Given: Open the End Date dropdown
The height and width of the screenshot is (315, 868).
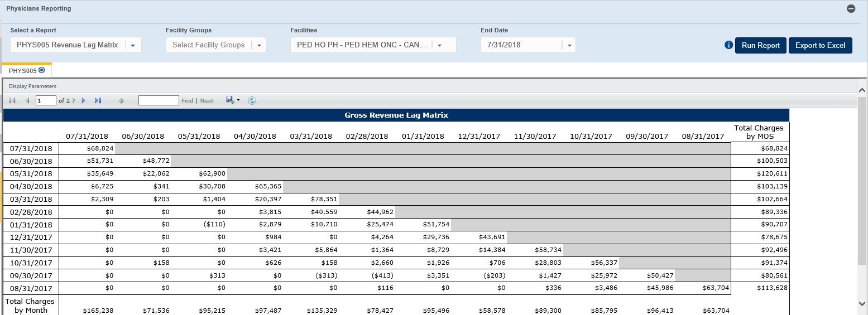Looking at the screenshot, I should pos(569,45).
